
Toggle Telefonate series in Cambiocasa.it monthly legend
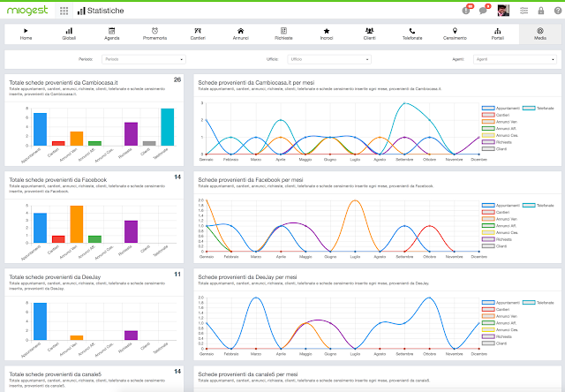click(x=538, y=108)
